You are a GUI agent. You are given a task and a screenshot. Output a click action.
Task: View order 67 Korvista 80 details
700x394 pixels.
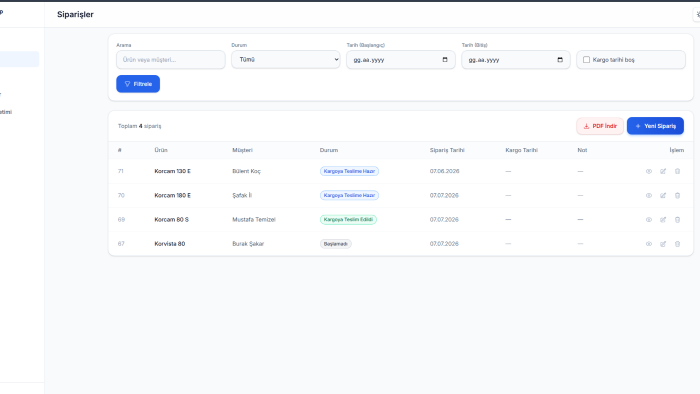tap(649, 244)
